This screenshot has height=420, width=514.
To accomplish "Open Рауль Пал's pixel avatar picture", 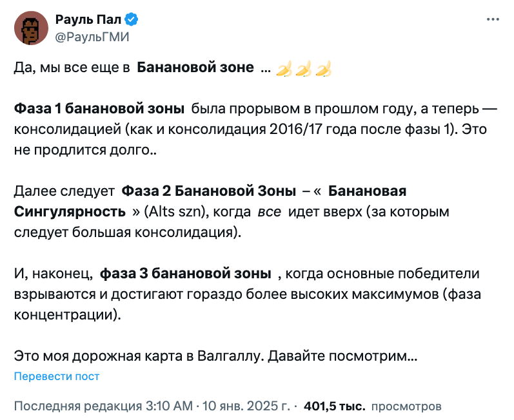I will pyautogui.click(x=31, y=28).
